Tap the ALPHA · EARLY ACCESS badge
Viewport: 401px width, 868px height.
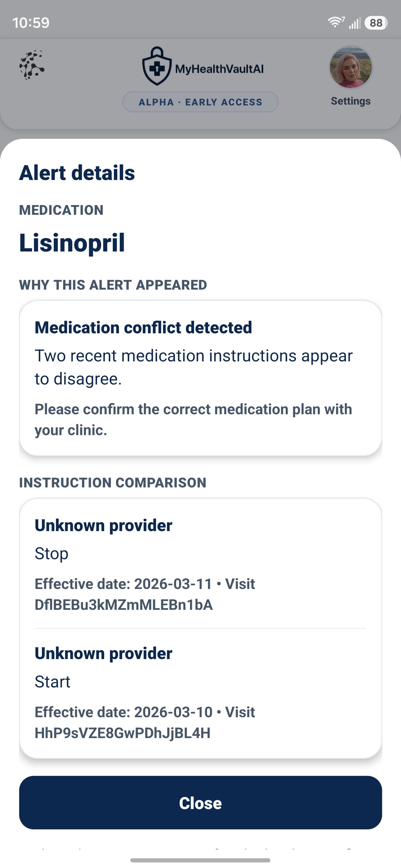[200, 102]
